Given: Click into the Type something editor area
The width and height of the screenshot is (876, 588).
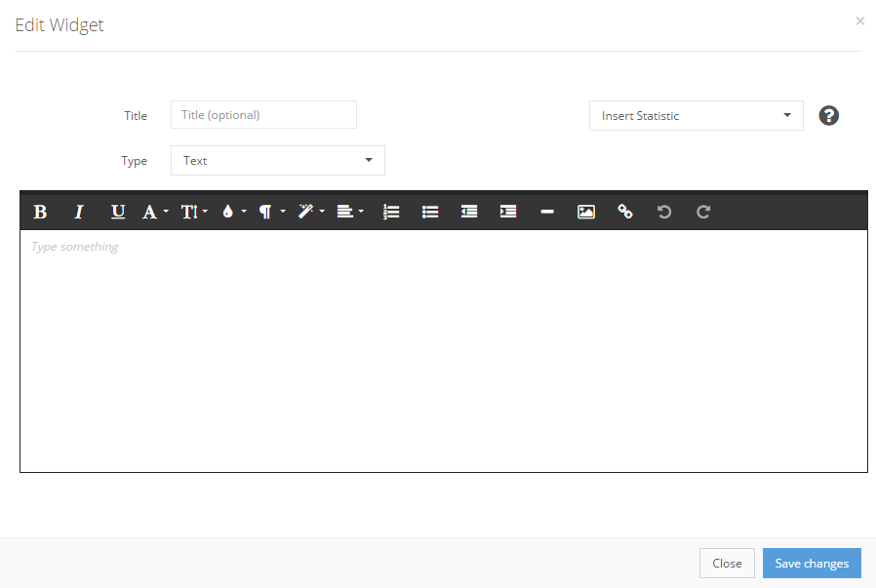Looking at the screenshot, I should click(444, 351).
